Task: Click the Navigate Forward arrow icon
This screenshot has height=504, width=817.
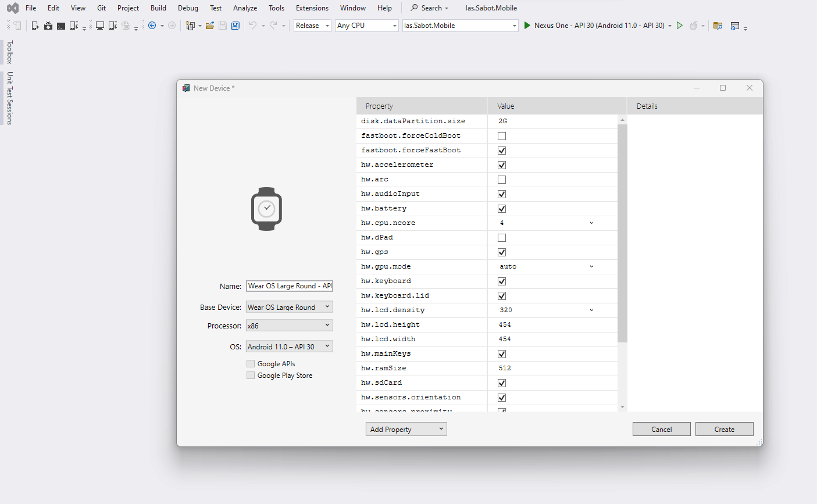Action: (x=172, y=26)
